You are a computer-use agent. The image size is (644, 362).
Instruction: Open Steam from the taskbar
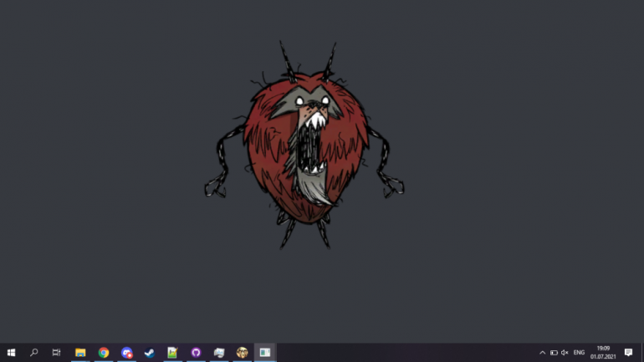(x=150, y=353)
